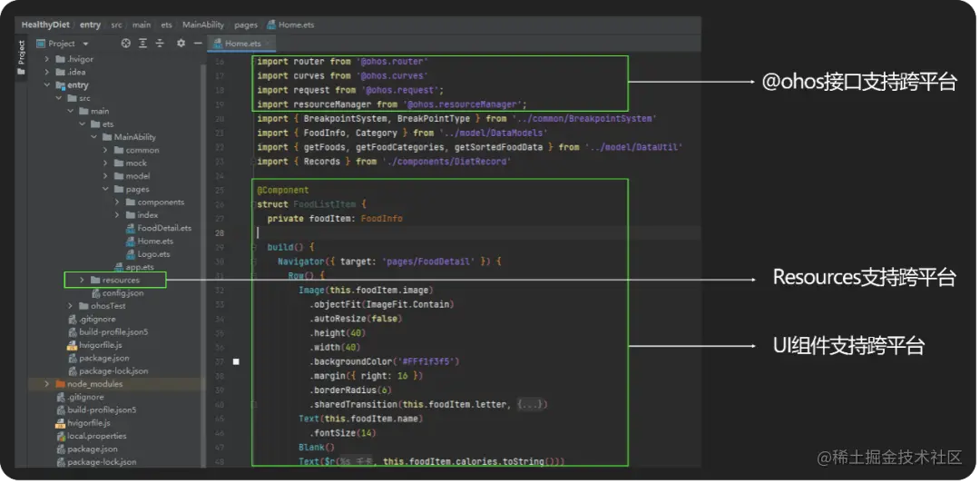Click '.fontSize(14)' in the code
The height and width of the screenshot is (484, 980).
342,433
